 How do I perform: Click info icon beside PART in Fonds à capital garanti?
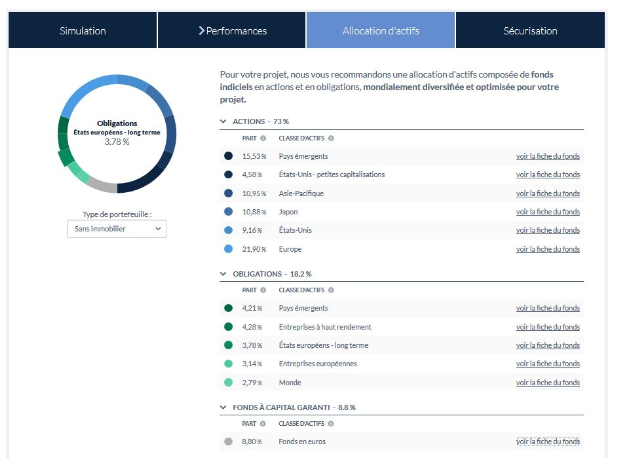[x=263, y=424]
